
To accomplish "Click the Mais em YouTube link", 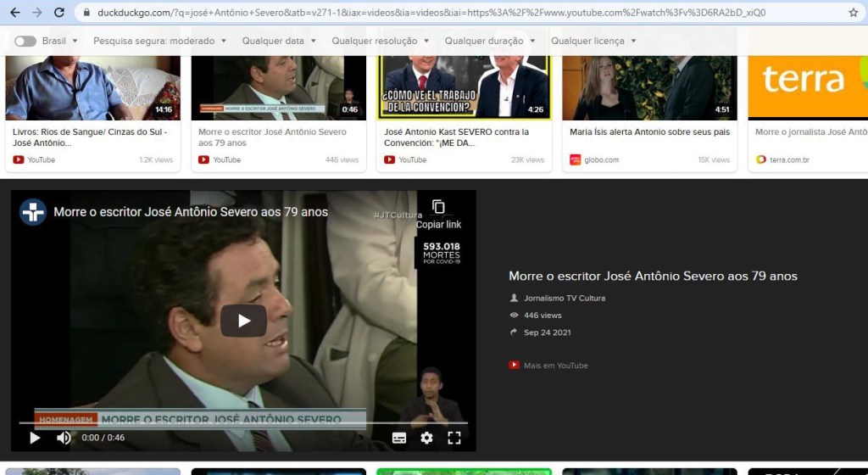I will coord(555,366).
